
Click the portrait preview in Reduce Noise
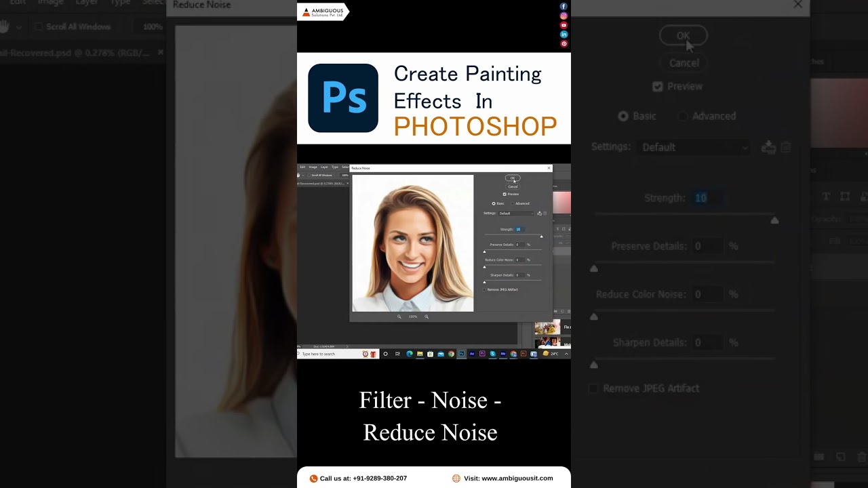pos(412,243)
